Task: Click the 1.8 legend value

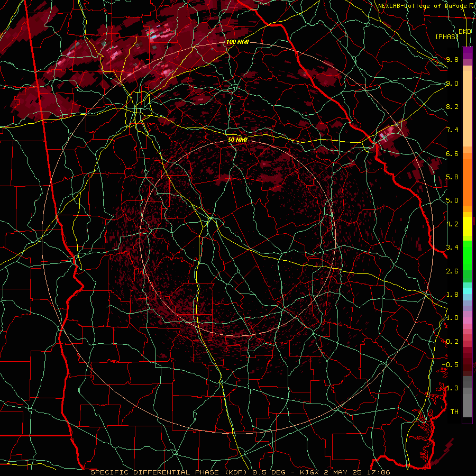Action: coord(452,295)
